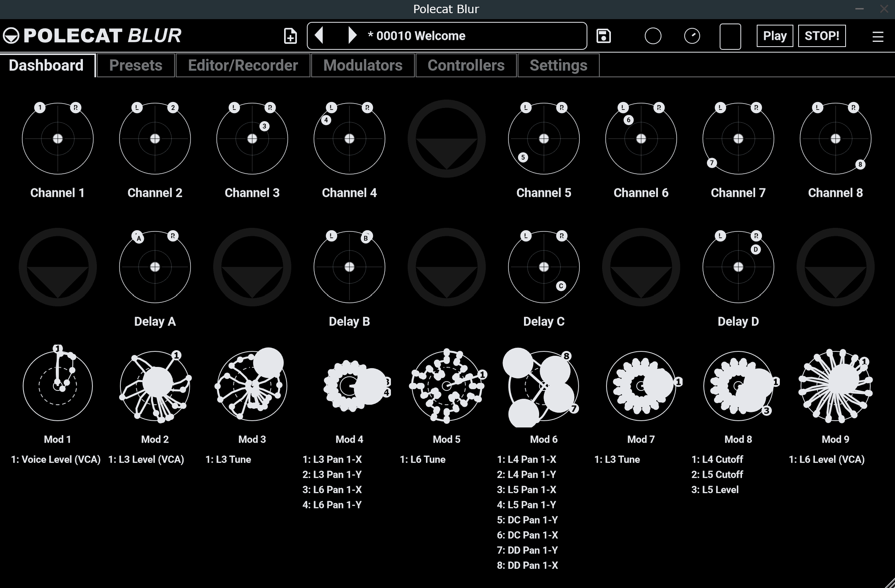
Task: Open the Settings tab
Action: (x=559, y=65)
